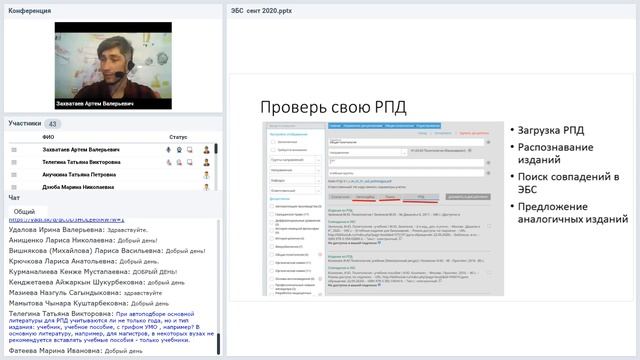
Task: Click the participants count badge 43
Action: [52, 124]
